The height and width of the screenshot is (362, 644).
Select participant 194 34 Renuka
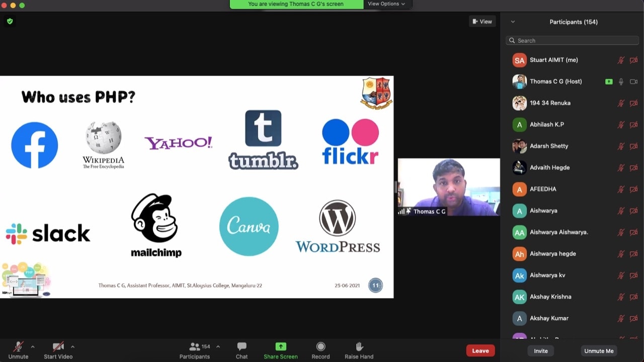(572, 103)
